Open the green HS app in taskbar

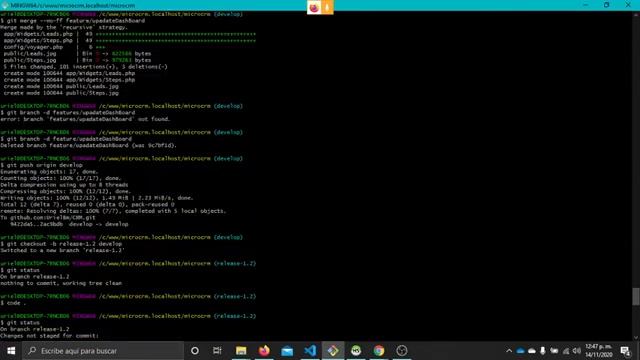pos(356,351)
